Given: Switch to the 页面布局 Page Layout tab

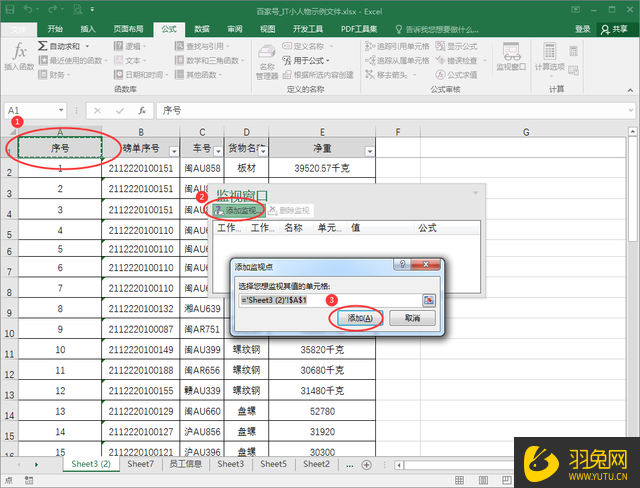Looking at the screenshot, I should tap(128, 29).
